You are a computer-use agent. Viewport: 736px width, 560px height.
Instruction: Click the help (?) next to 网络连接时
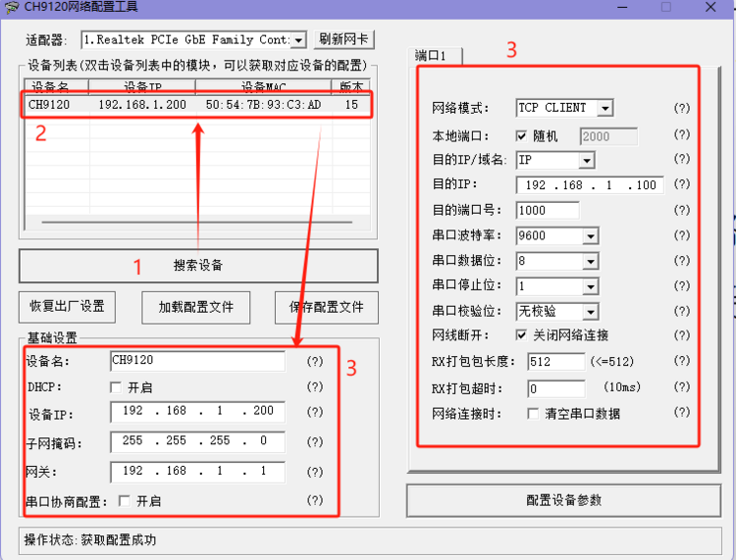(682, 412)
